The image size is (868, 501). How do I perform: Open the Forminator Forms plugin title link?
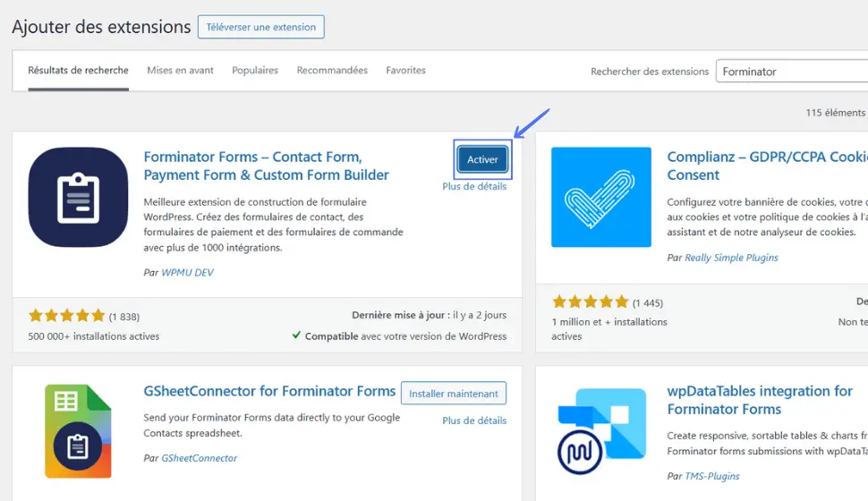coord(267,166)
